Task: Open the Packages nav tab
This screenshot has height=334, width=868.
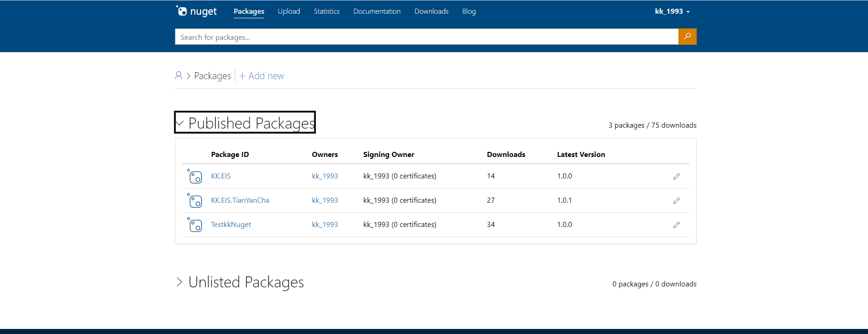Action: (x=249, y=11)
